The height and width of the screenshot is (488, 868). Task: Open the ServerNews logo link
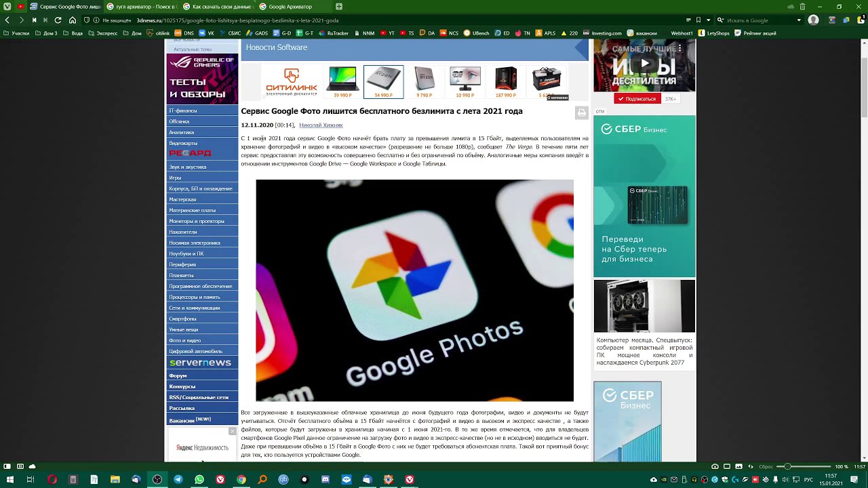200,363
